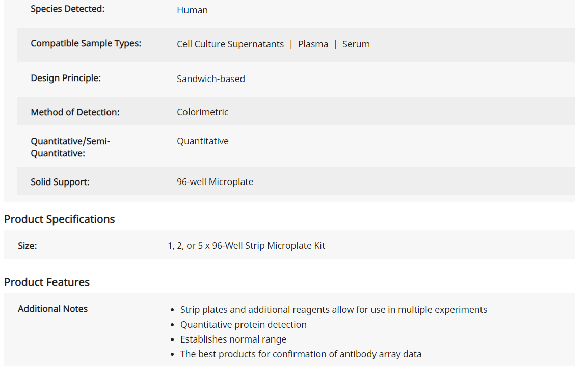Click the Product Features heading
This screenshot has width=588, height=366.
point(47,282)
